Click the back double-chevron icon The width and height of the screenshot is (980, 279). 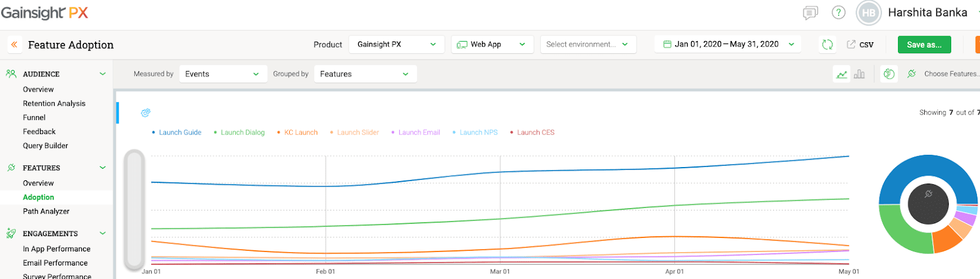(x=14, y=45)
